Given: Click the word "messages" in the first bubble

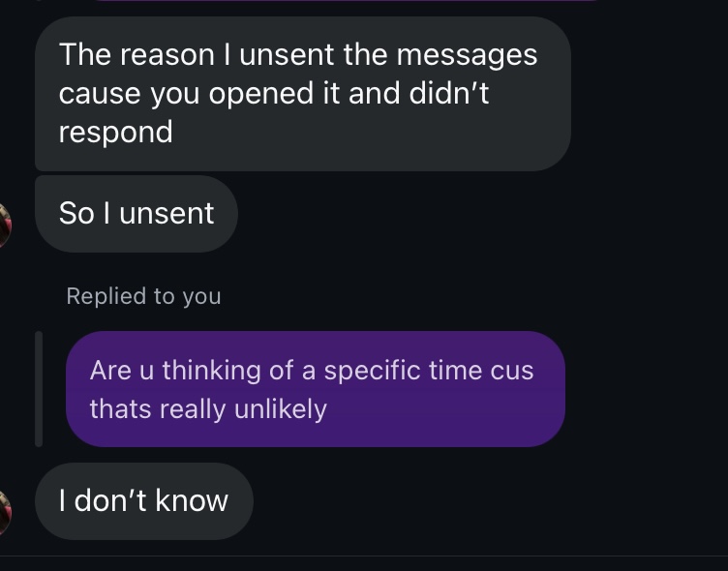Looking at the screenshot, I should pyautogui.click(x=467, y=56).
